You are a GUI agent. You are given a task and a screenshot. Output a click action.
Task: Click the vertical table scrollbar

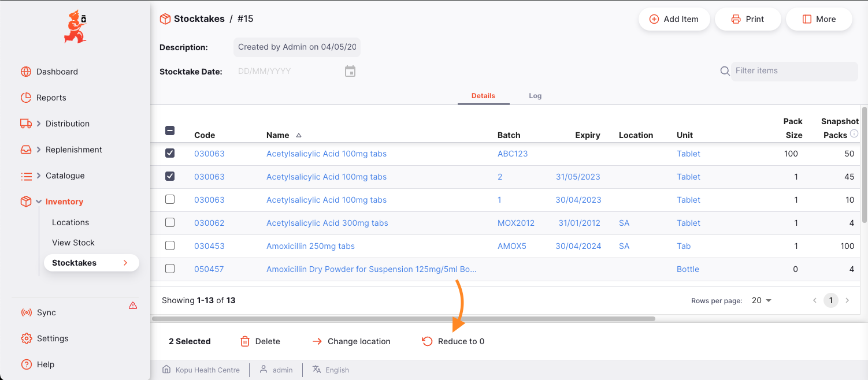pyautogui.click(x=865, y=165)
